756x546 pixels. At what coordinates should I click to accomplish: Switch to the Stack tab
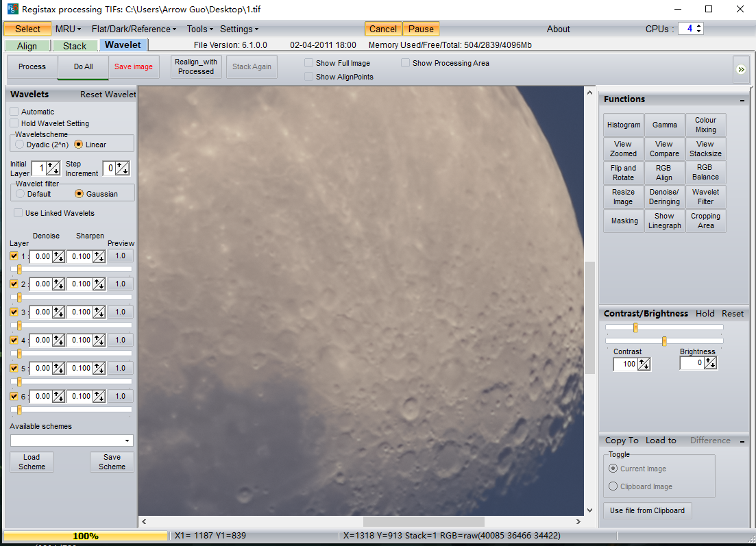click(x=75, y=46)
